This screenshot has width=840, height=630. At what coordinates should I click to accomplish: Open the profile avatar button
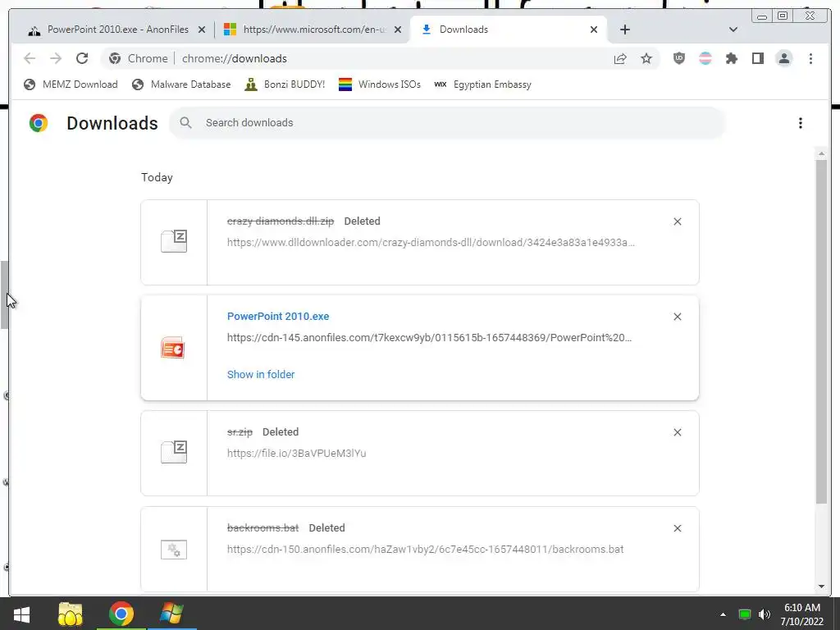[784, 58]
